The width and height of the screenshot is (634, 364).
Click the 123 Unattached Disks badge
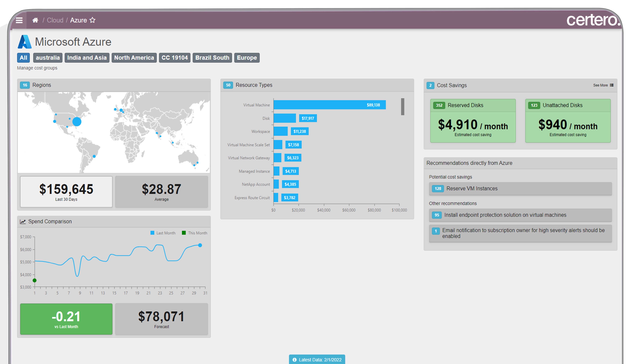pos(534,105)
